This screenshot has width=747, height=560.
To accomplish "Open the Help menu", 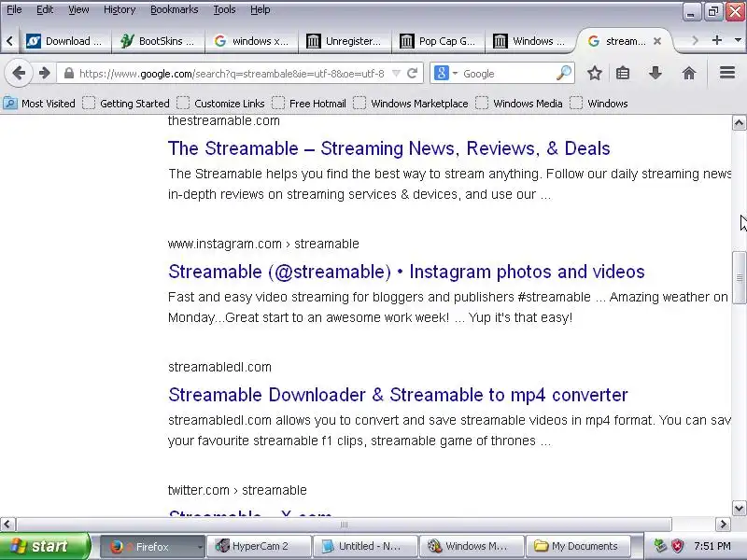I will pos(261,9).
